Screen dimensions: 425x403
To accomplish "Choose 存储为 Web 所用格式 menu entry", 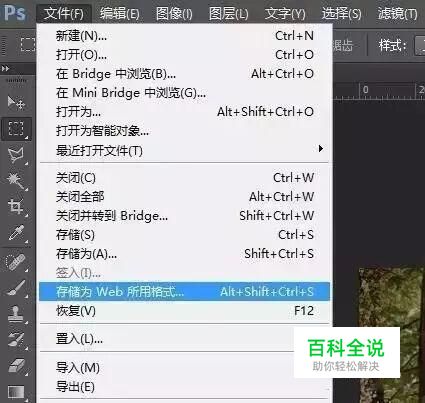I will [x=184, y=292].
